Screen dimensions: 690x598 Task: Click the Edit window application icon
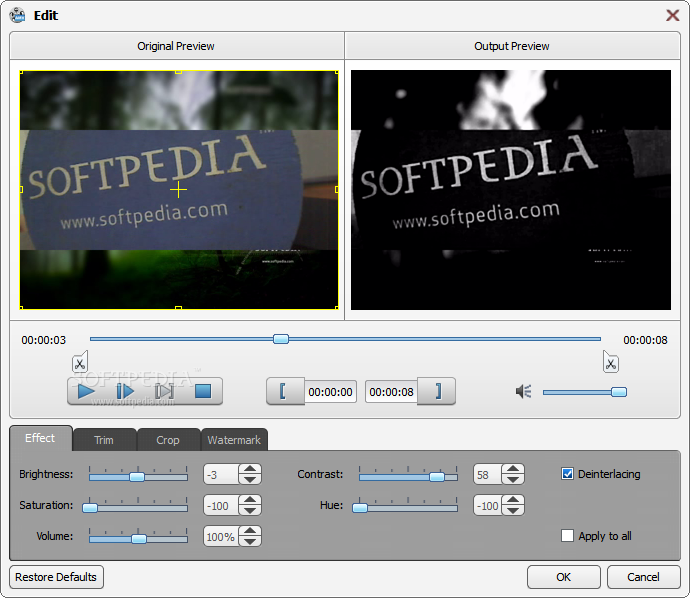point(18,15)
